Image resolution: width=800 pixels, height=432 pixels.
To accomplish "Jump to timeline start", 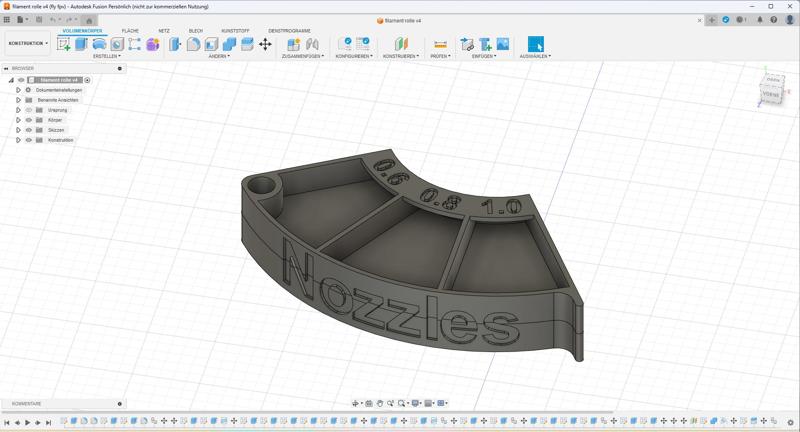I will point(7,422).
